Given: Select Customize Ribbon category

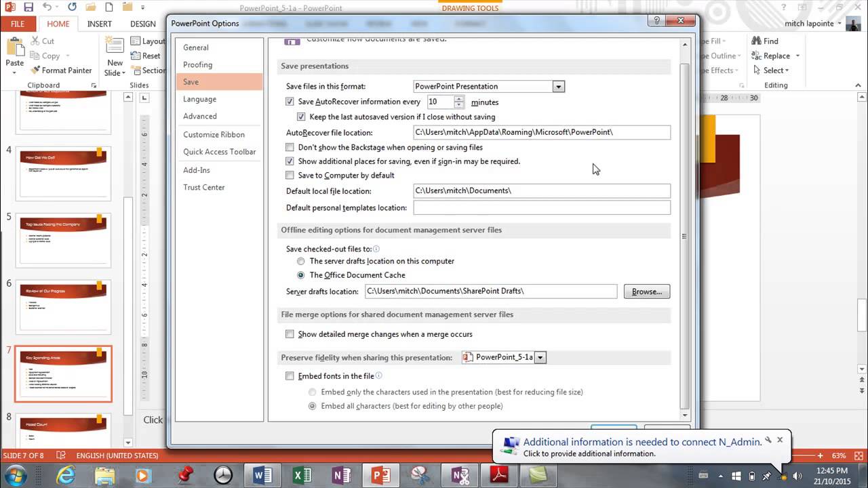Looking at the screenshot, I should click(219, 134).
